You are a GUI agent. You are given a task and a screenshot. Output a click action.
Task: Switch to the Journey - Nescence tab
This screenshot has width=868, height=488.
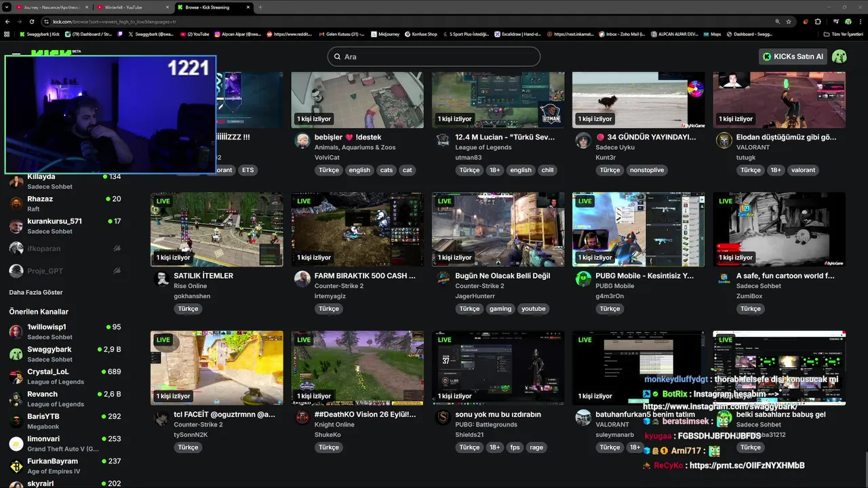click(x=52, y=7)
